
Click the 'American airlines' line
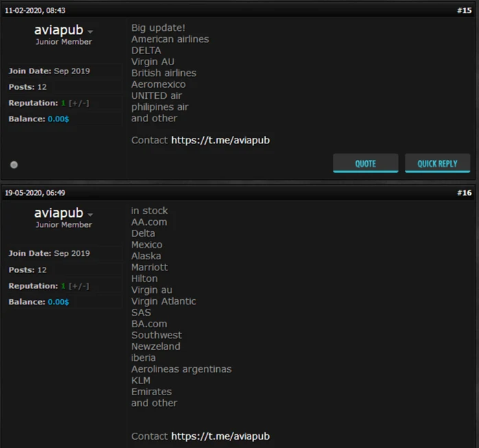pos(170,39)
